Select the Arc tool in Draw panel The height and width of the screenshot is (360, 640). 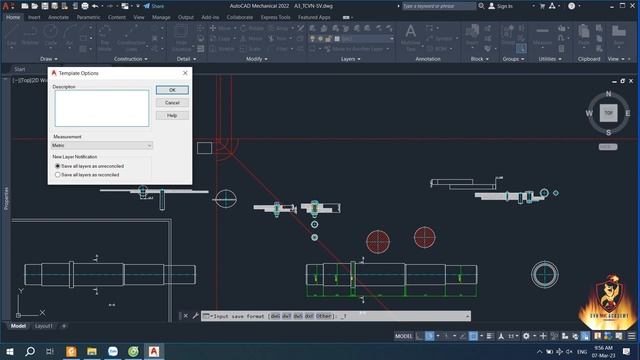point(69,36)
